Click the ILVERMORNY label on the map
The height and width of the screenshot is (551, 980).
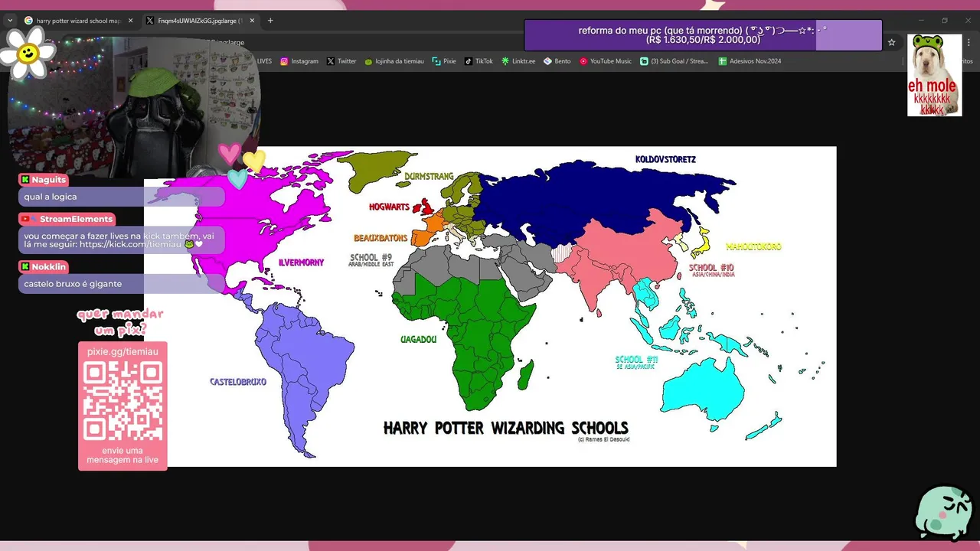[x=301, y=262]
